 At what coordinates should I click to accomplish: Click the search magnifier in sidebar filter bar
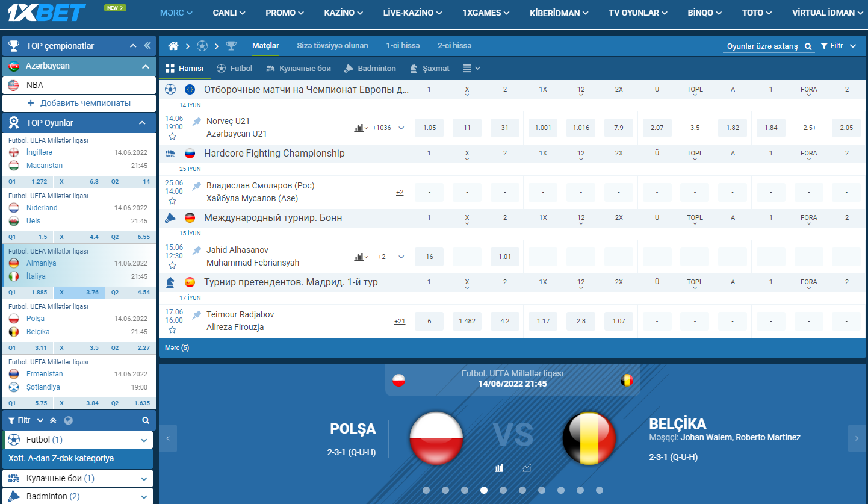[146, 420]
